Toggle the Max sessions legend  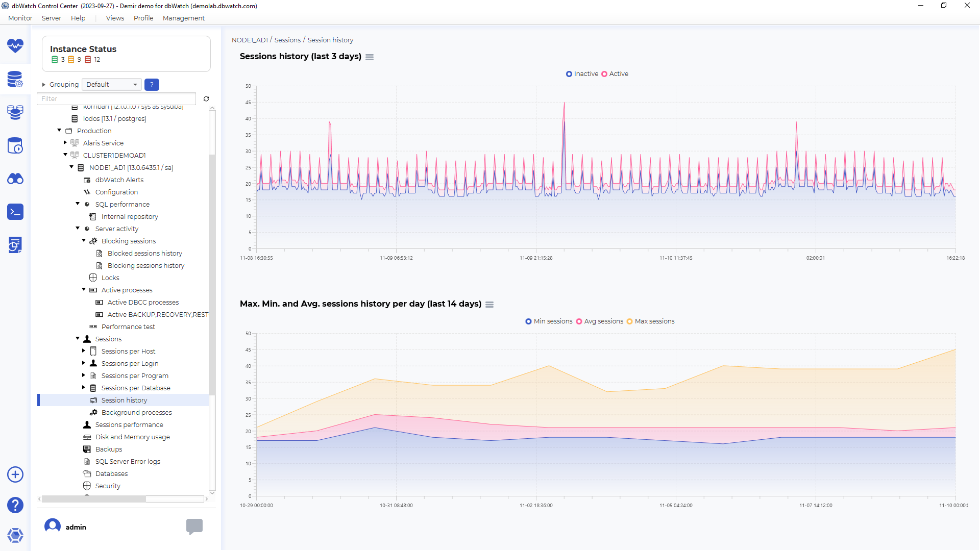point(650,321)
